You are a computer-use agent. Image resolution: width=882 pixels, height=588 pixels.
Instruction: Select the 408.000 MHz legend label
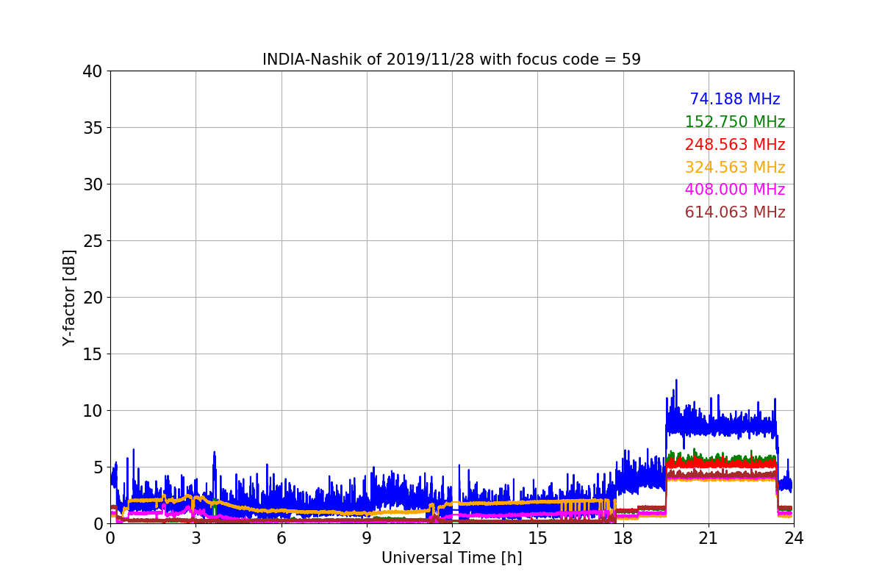point(735,190)
